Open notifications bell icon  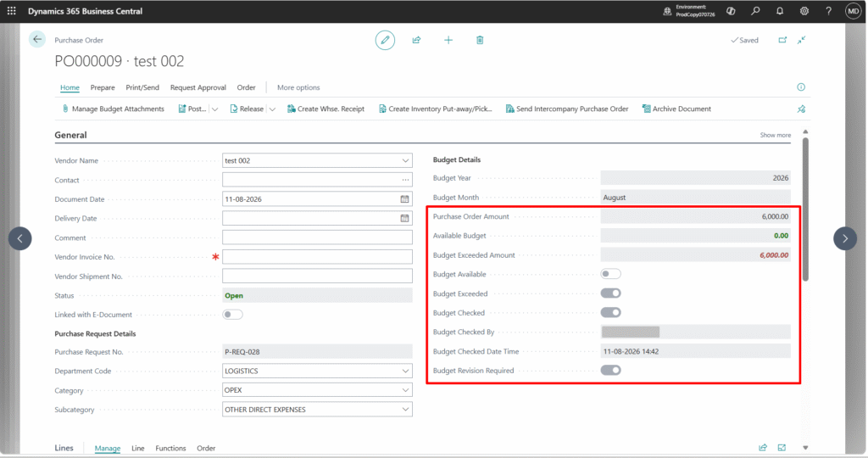point(780,11)
